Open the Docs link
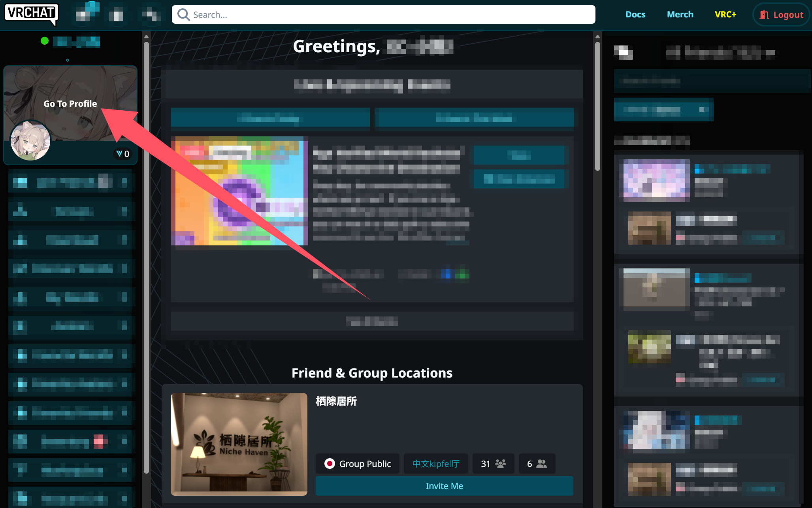Screen dimensions: 812x508 [635, 15]
